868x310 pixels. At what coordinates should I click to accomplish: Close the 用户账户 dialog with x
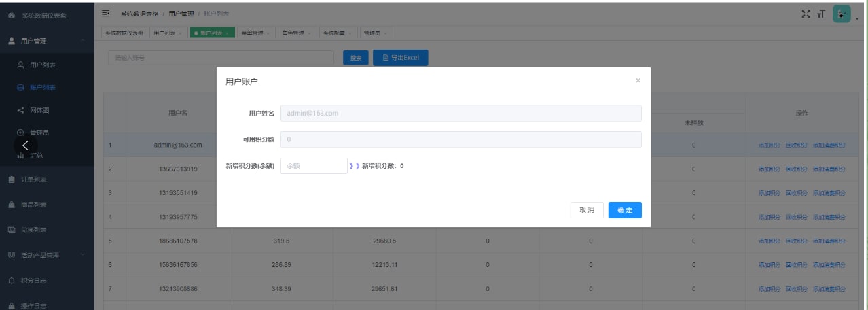[638, 80]
